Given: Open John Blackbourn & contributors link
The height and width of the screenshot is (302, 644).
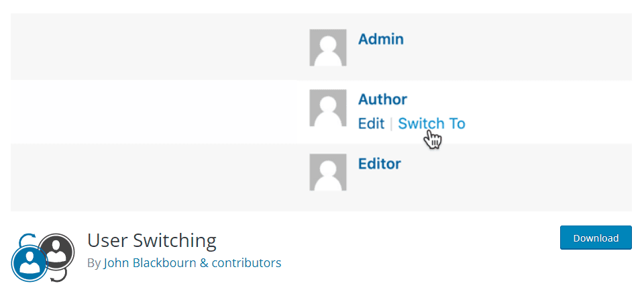Looking at the screenshot, I should pyautogui.click(x=192, y=262).
